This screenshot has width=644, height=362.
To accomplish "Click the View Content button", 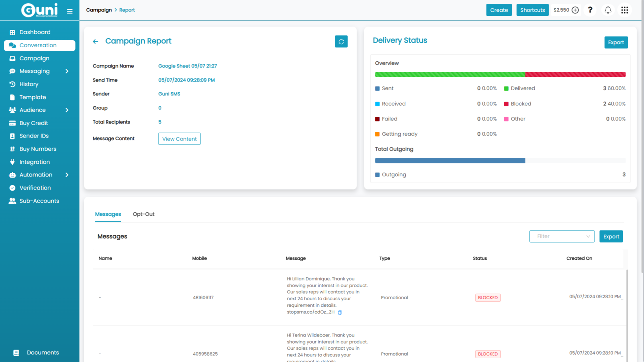I will tap(179, 139).
